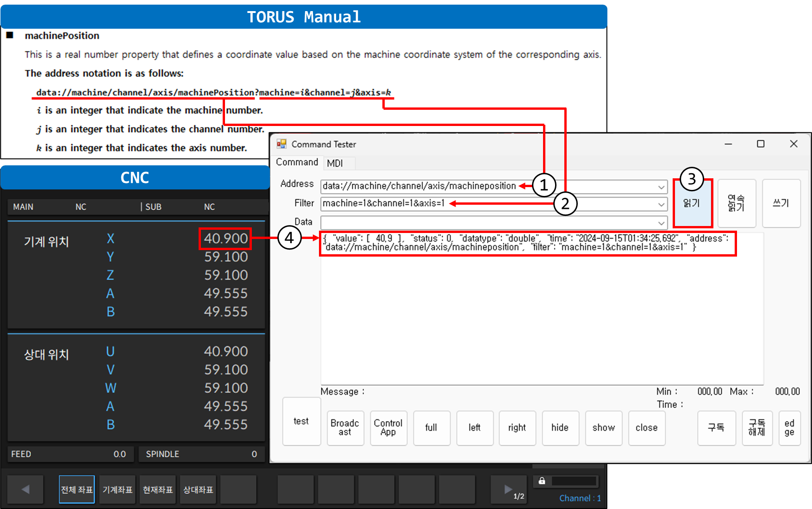812x509 pixels.
Task: Click the right button
Action: [x=517, y=427]
